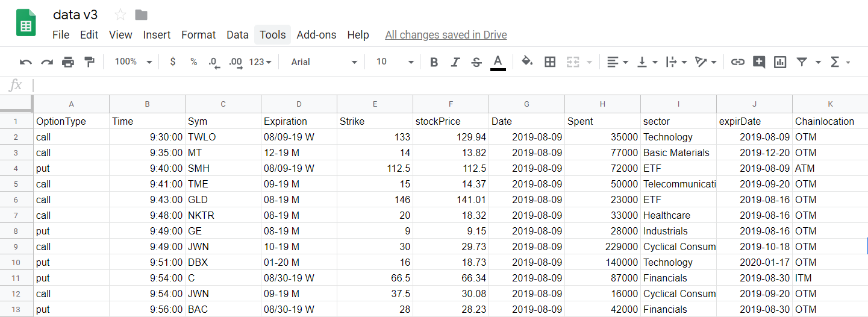Click the 9:56:00 Time cell

pyautogui.click(x=148, y=309)
